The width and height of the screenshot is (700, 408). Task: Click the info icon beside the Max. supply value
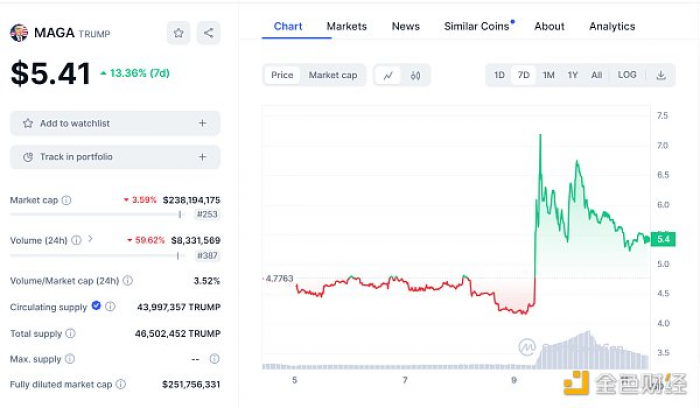click(x=214, y=359)
